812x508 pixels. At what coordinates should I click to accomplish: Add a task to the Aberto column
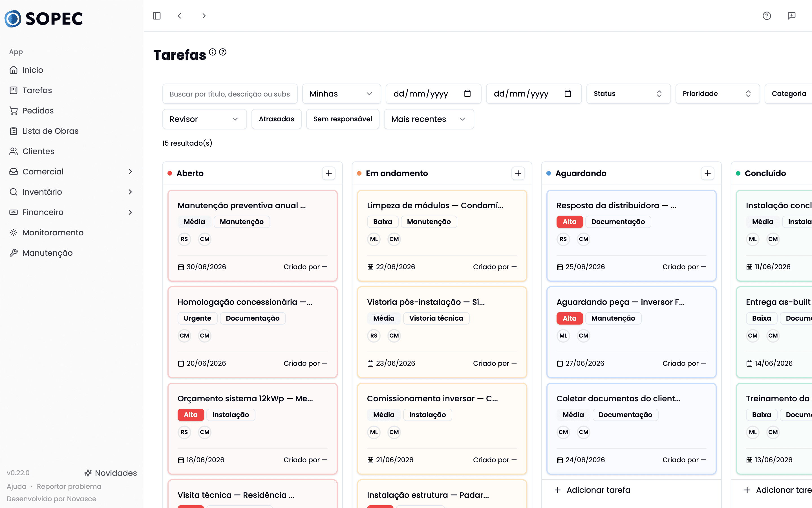(x=329, y=173)
